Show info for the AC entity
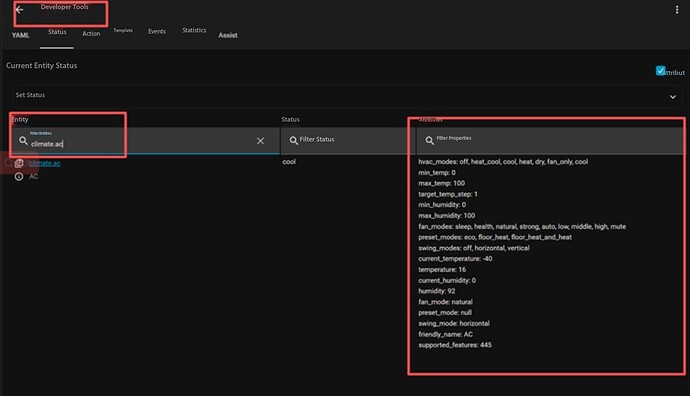Image resolution: width=690 pixels, height=396 pixels. click(x=19, y=177)
